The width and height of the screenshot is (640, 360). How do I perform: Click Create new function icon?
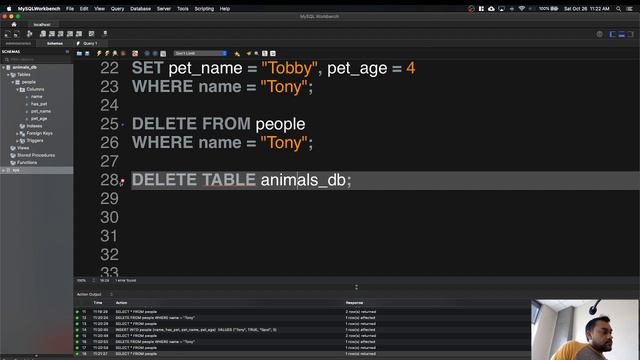pos(79,34)
